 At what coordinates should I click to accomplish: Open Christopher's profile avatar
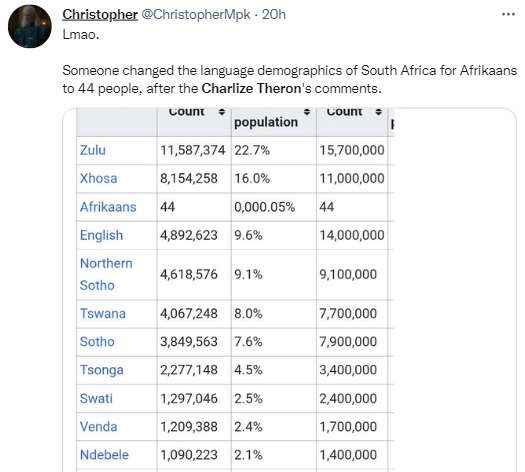[30, 26]
